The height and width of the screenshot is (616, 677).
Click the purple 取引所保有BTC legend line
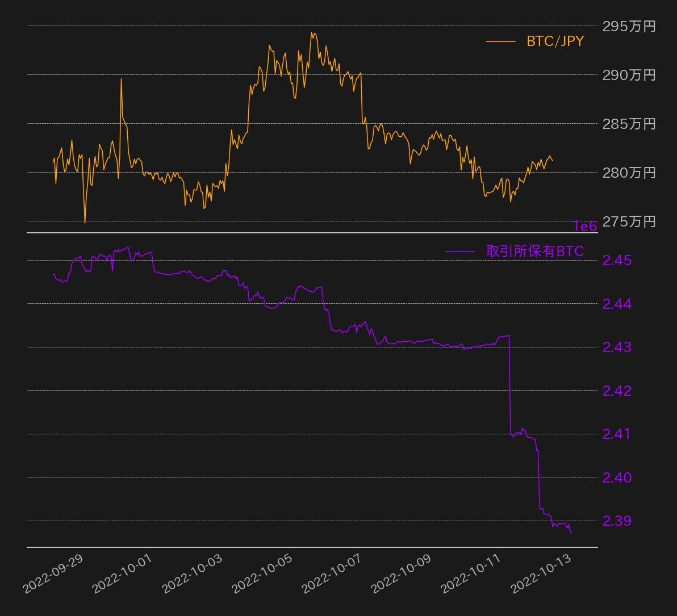459,252
